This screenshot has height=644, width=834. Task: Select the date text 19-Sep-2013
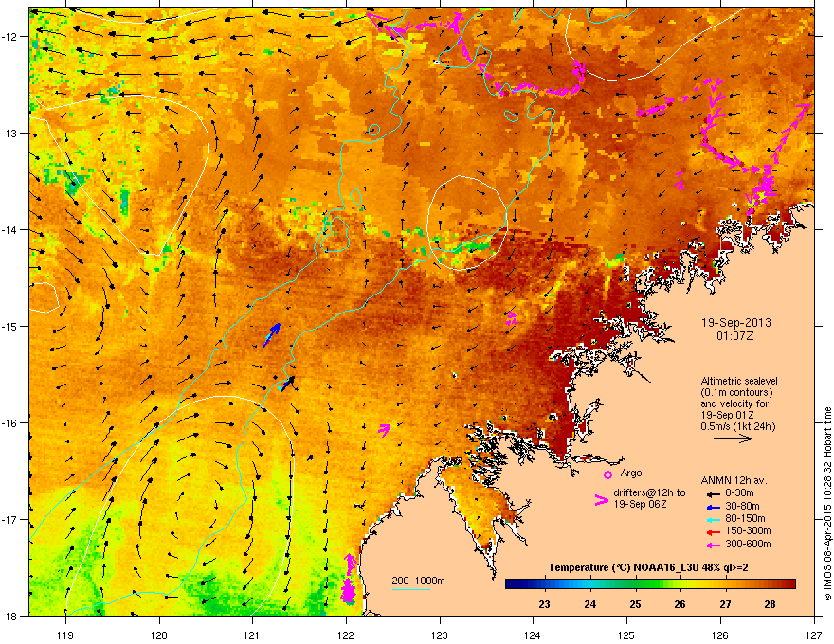[x=735, y=323]
